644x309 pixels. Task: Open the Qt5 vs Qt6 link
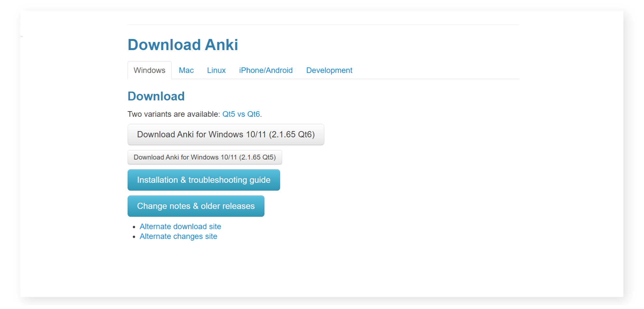pos(241,114)
